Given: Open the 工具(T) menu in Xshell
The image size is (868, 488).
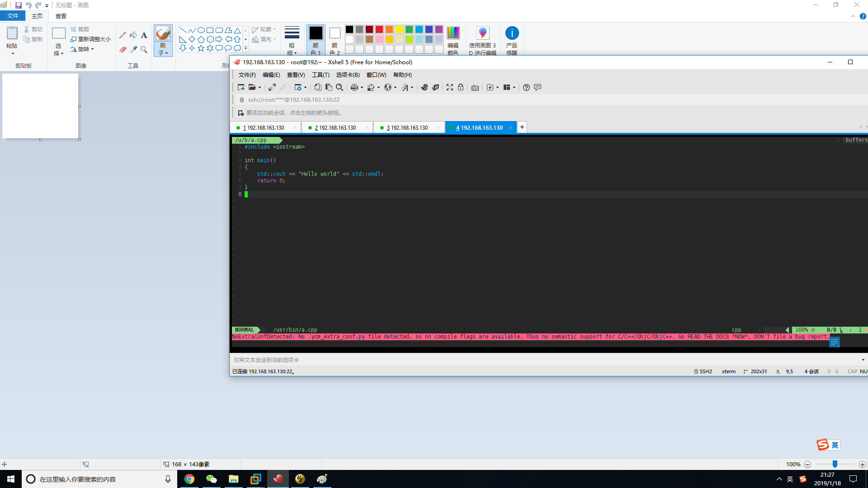Looking at the screenshot, I should point(321,75).
